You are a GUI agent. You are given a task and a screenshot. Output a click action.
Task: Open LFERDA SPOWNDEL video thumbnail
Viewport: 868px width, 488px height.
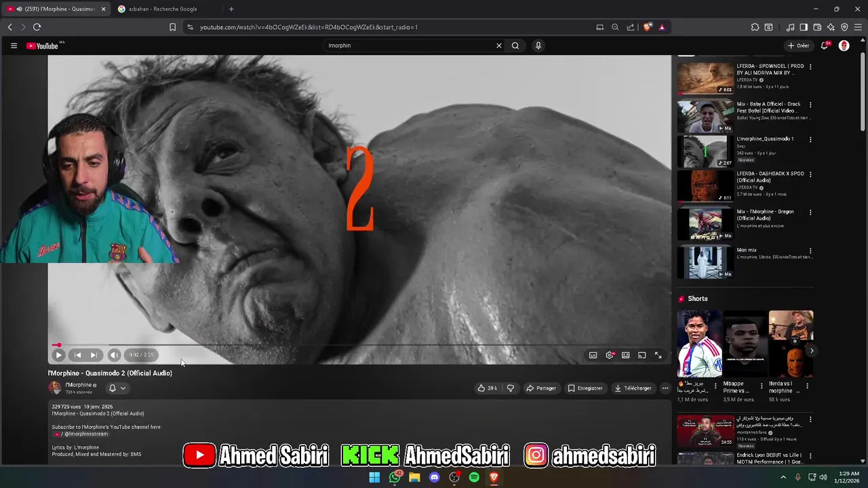(705, 79)
